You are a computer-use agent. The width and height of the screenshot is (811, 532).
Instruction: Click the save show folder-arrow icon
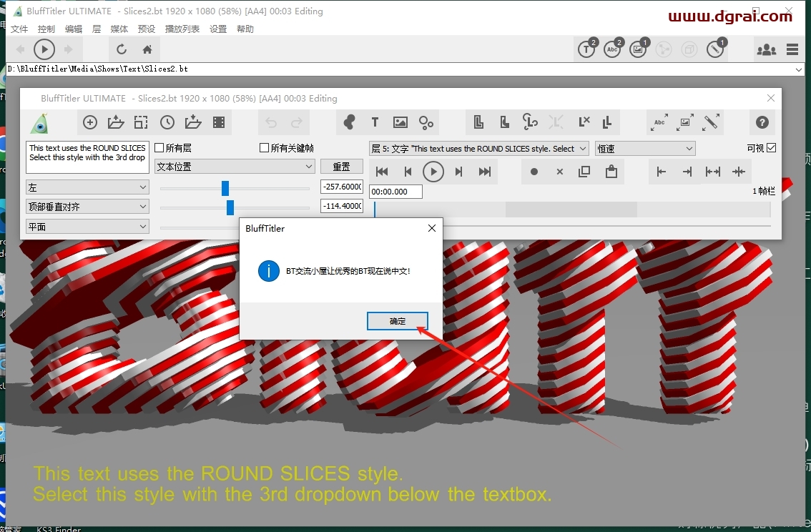(193, 122)
